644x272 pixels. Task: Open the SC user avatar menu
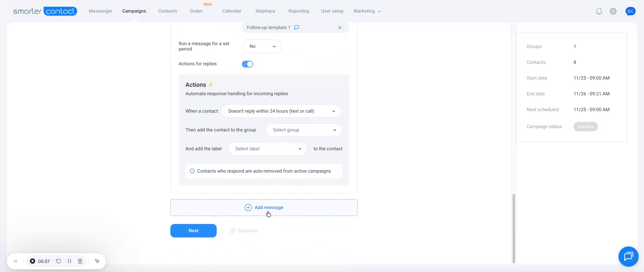pyautogui.click(x=631, y=11)
